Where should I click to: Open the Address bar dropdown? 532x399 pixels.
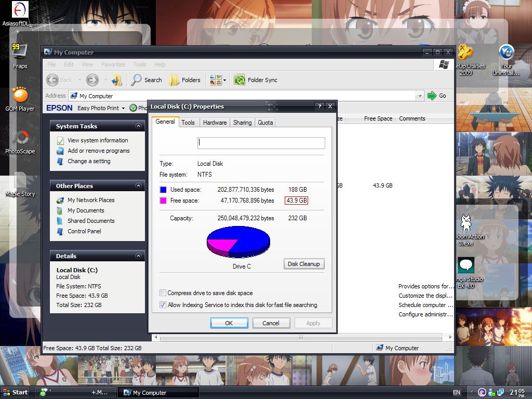[420, 96]
